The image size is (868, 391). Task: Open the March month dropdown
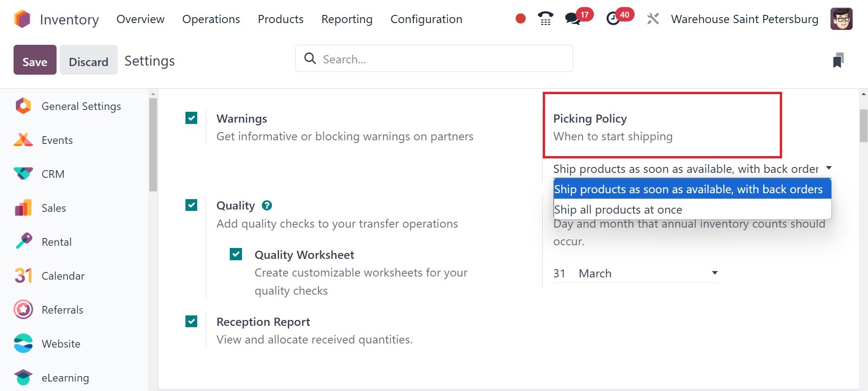[x=647, y=273]
